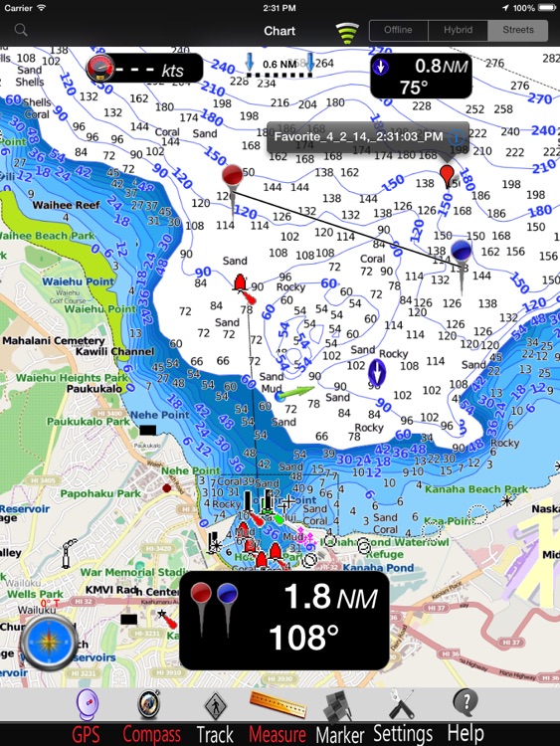
Task: Tap the Wi-Fi status icon
Action: 42,8
